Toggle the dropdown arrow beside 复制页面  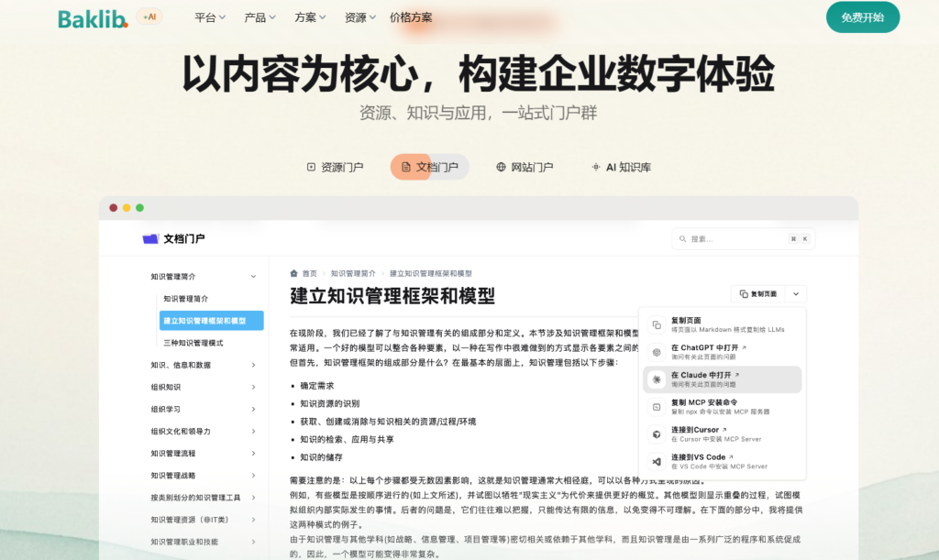796,294
